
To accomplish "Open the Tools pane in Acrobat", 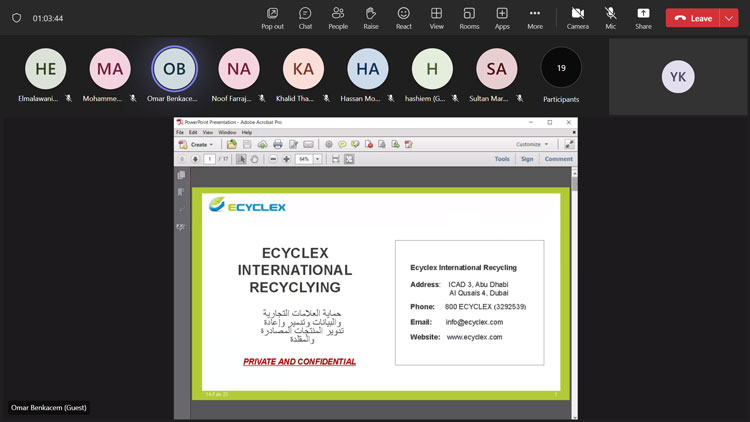I will [x=502, y=159].
